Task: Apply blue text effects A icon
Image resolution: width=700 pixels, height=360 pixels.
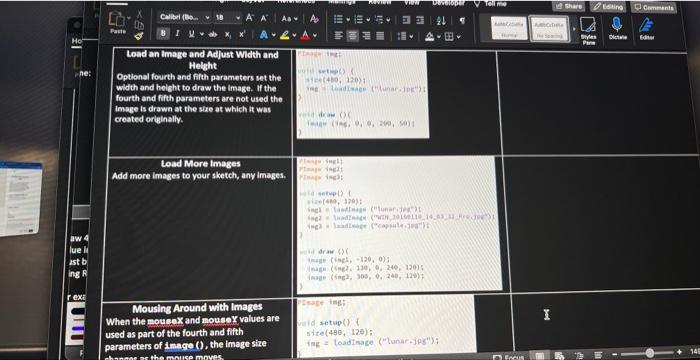Action: coord(263,35)
